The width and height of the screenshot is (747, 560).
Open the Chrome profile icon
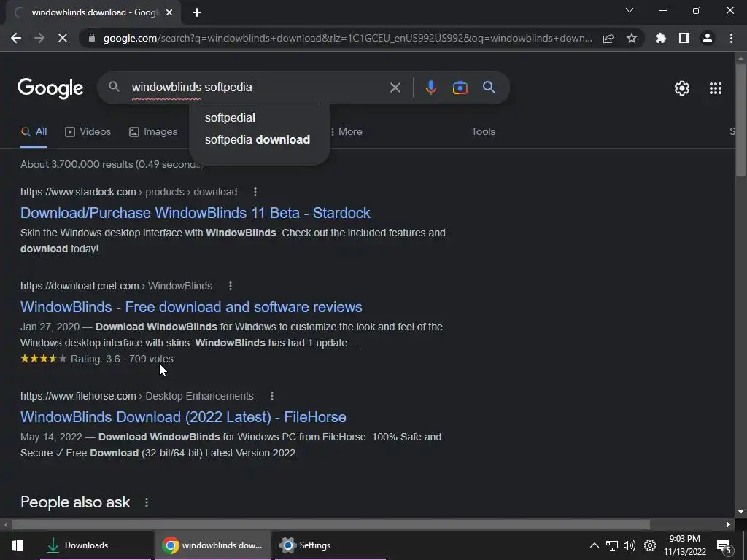708,38
